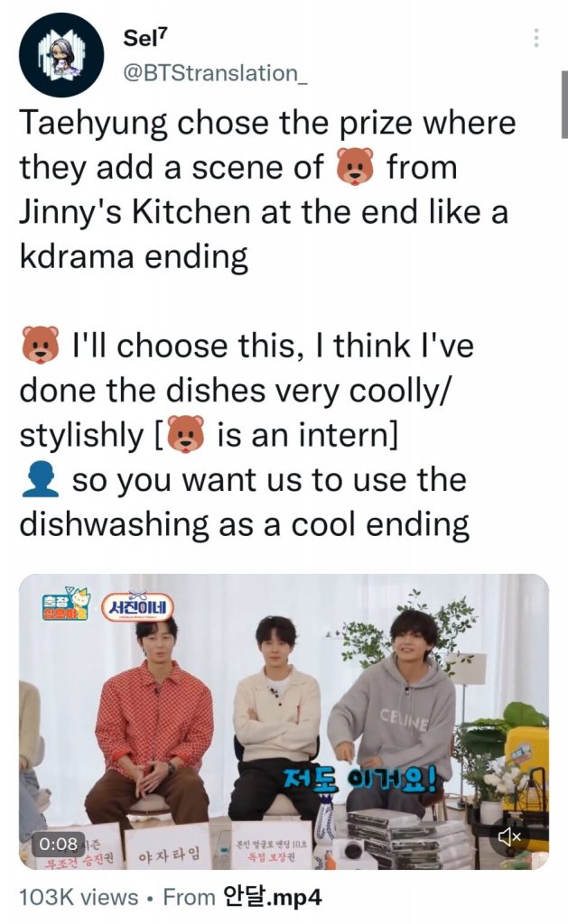Open the Sel7 display name

145,38
